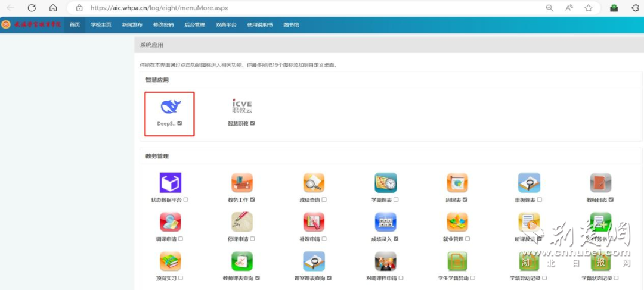644x290 pixels.
Task: Go to 学校主页 in the navigation bar
Action: pyautogui.click(x=101, y=24)
